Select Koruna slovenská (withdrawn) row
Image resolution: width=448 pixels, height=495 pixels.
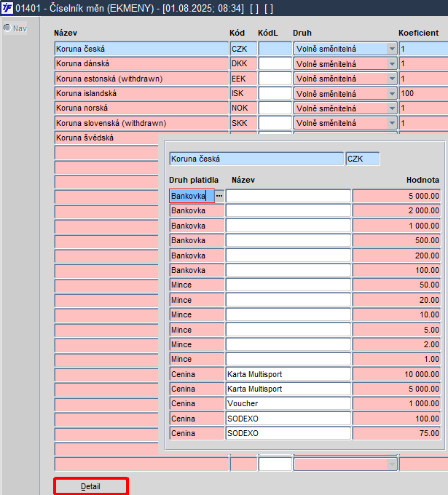141,123
